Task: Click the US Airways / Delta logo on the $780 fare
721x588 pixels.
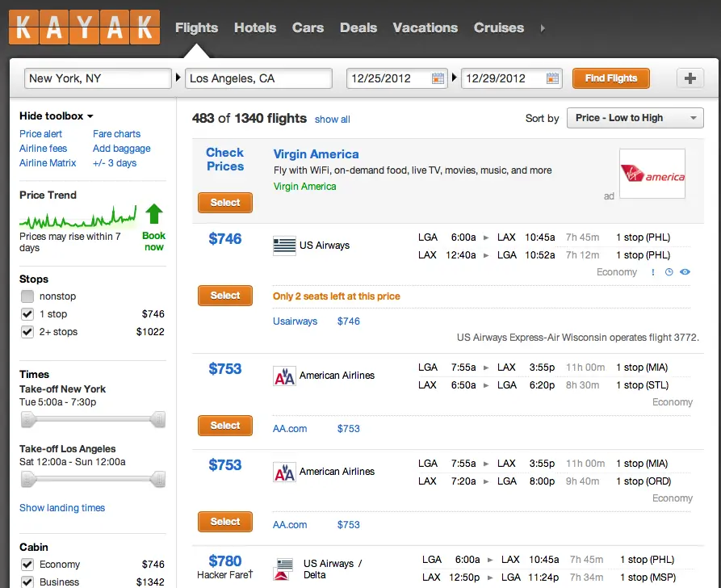Action: pyautogui.click(x=284, y=569)
